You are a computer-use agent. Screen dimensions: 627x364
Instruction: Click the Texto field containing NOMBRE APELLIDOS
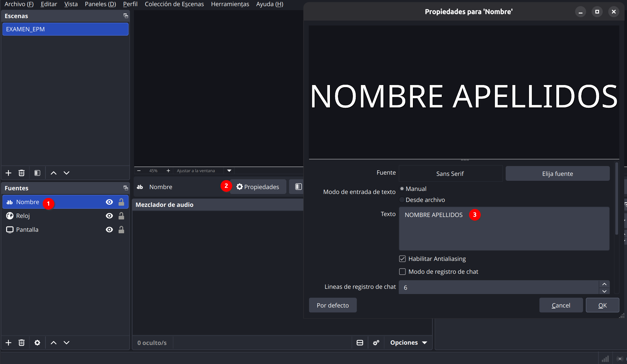pos(504,229)
